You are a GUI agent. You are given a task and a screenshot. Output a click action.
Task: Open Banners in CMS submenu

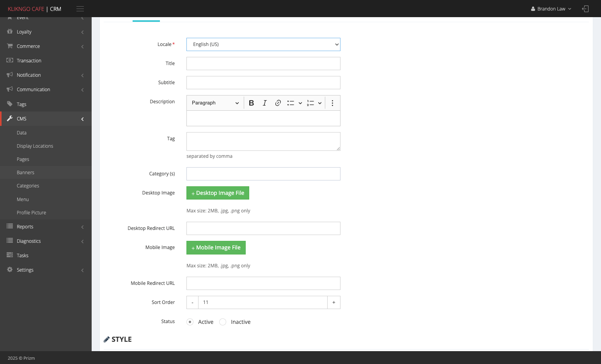click(x=25, y=173)
